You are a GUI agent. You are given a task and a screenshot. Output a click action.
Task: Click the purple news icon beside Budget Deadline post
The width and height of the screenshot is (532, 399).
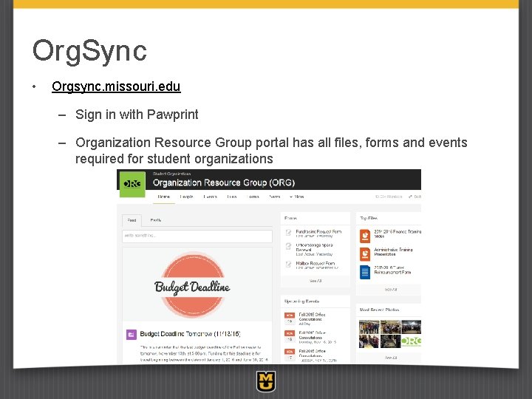[132, 335]
